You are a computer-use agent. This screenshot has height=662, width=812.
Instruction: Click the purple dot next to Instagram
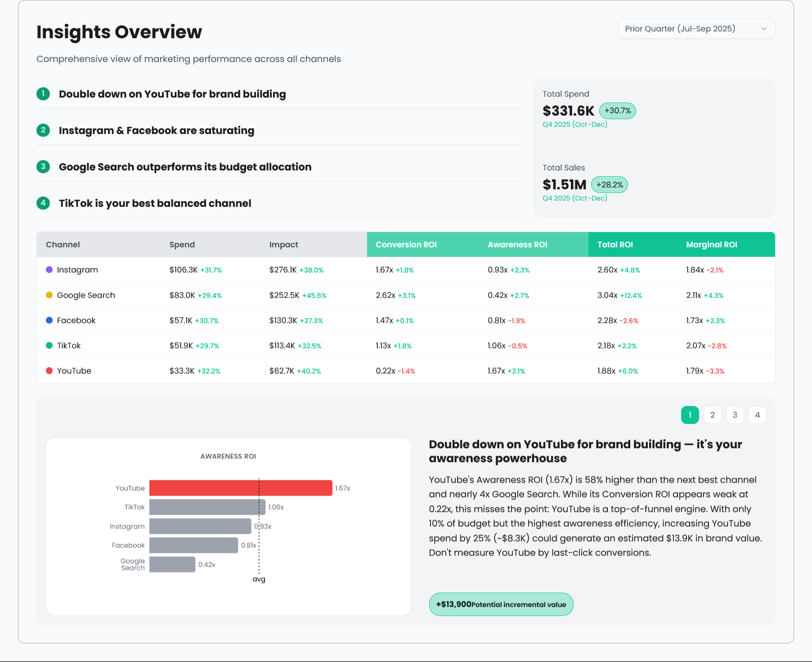click(49, 269)
